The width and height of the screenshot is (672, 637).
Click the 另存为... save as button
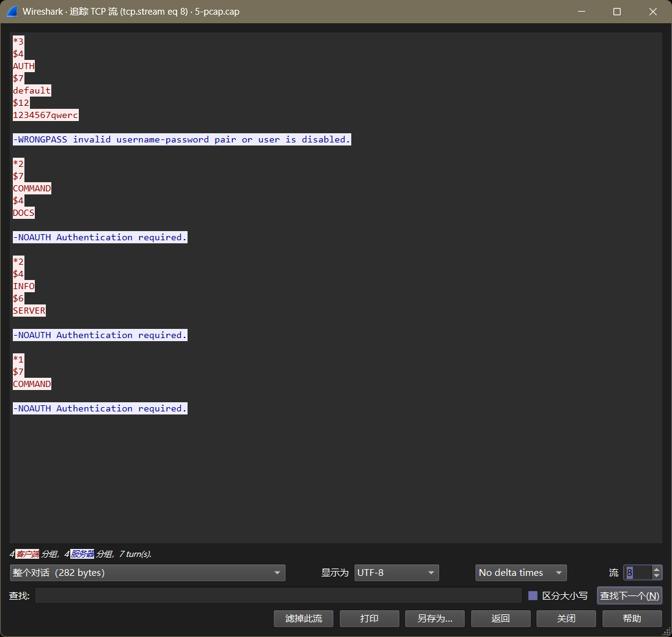click(434, 619)
